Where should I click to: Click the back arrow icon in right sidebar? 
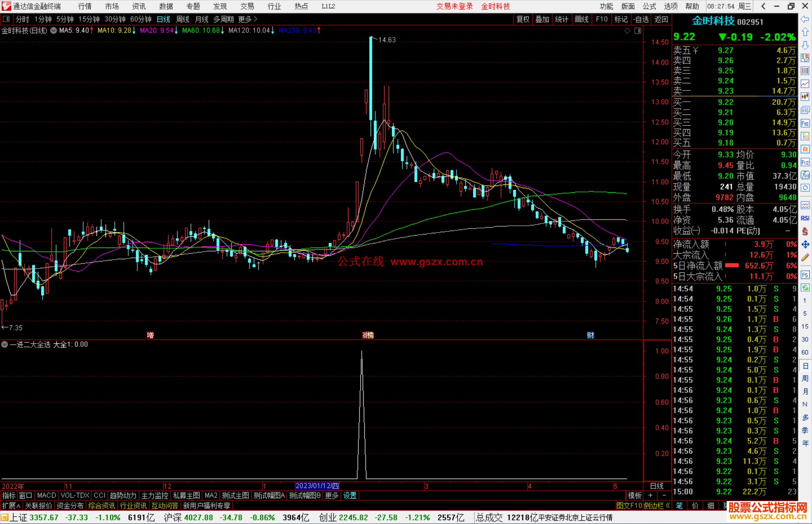click(x=805, y=19)
